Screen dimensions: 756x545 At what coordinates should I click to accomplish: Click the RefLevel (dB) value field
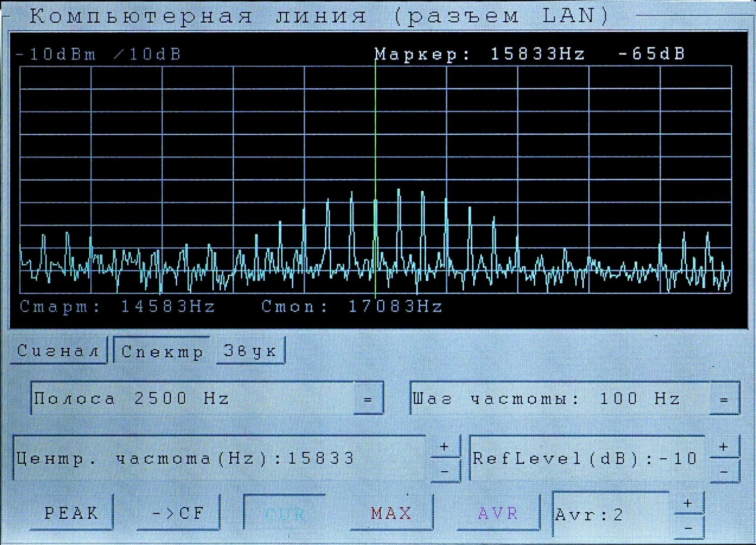[586, 458]
